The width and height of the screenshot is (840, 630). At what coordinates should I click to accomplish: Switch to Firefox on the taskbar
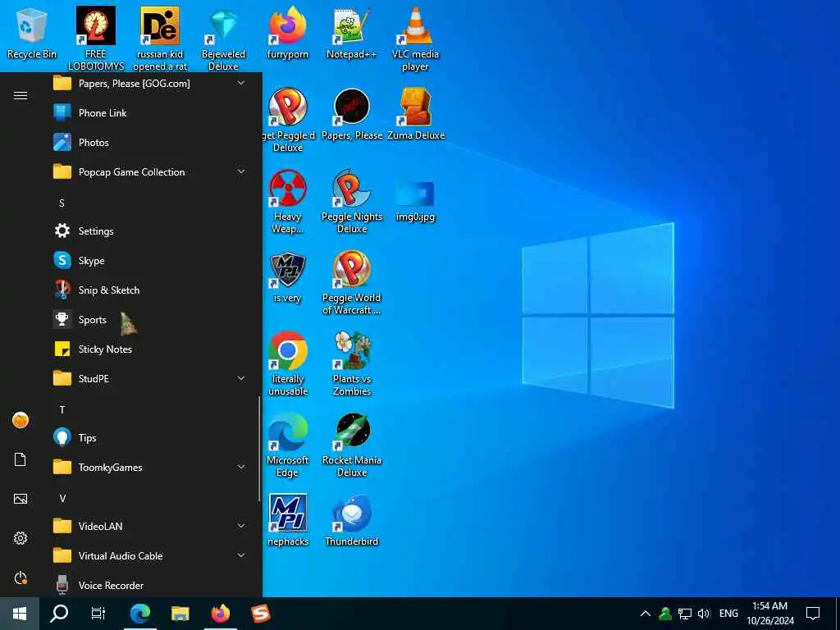click(220, 614)
